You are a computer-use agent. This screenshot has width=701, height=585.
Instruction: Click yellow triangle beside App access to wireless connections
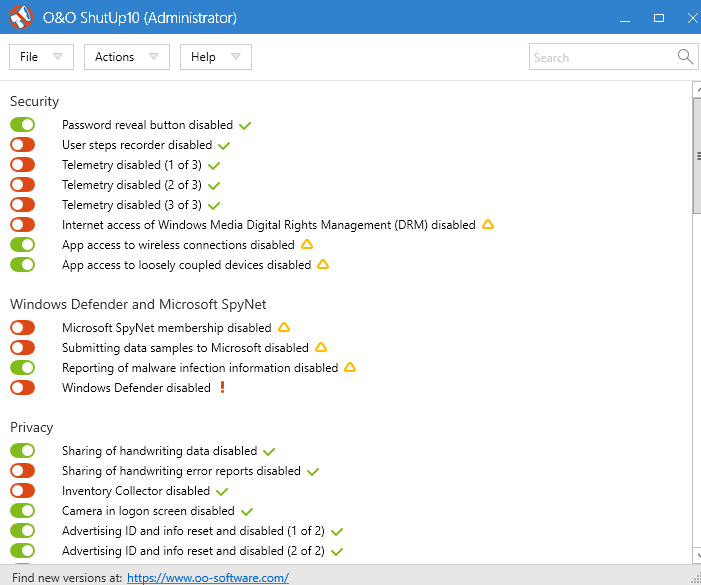pos(307,244)
